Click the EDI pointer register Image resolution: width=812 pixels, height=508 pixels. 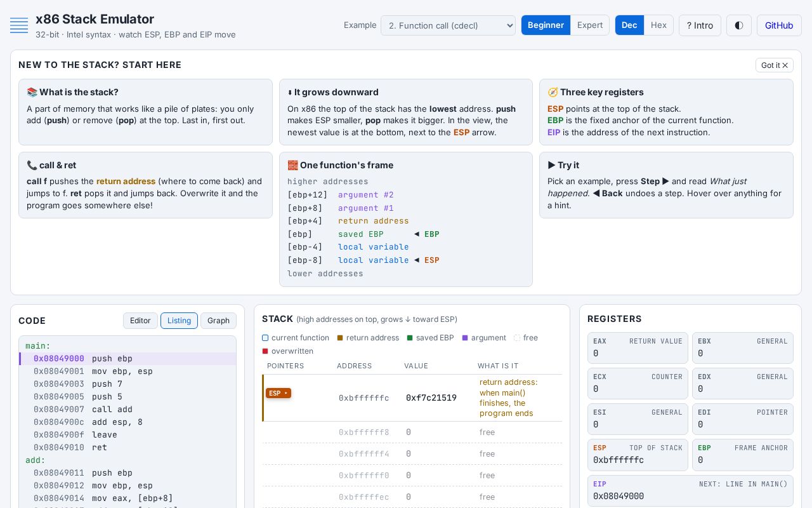pos(743,418)
